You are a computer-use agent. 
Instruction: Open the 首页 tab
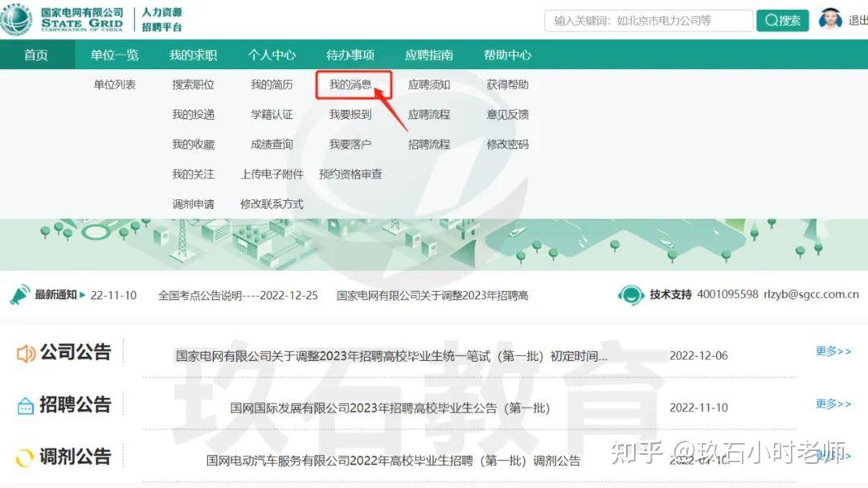pyautogui.click(x=36, y=55)
